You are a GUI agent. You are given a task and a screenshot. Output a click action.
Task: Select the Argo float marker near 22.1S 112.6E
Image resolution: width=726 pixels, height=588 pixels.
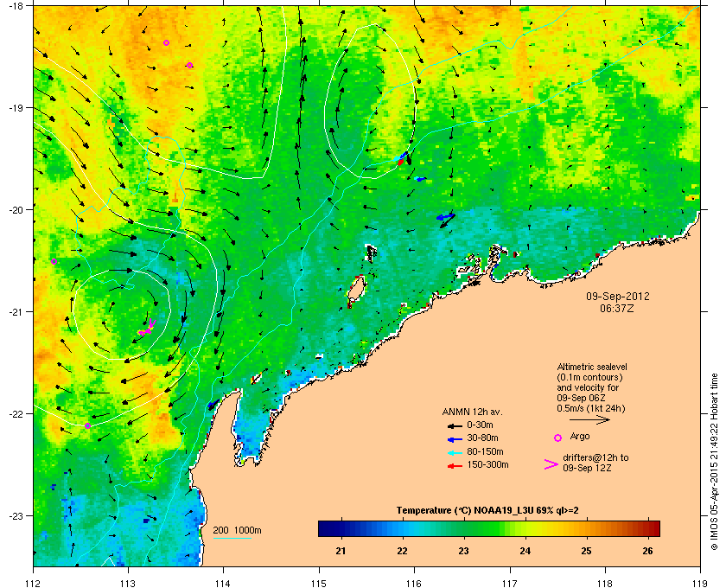click(87, 425)
